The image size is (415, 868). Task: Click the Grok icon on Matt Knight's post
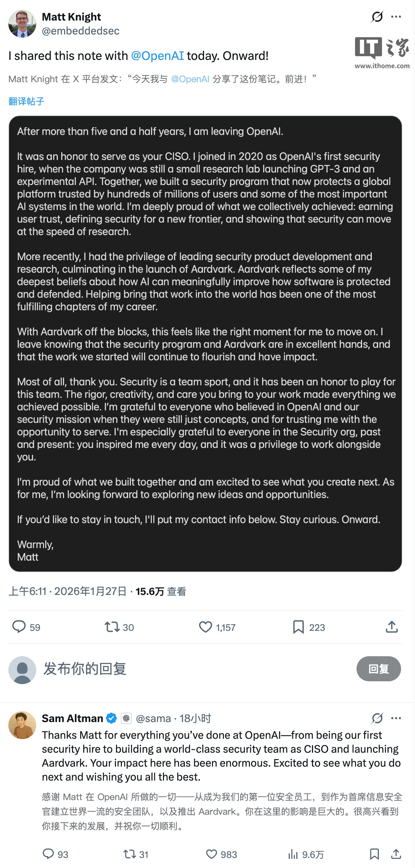point(377,17)
